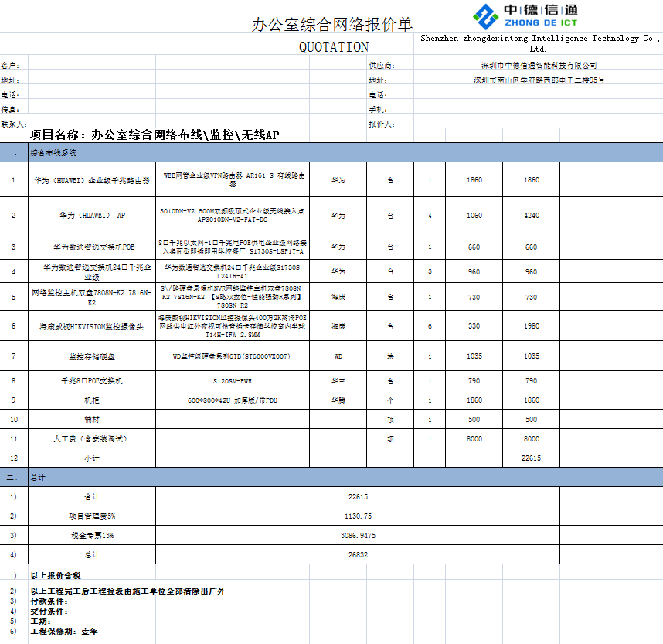Click the 客户 label cell

pos(11,66)
